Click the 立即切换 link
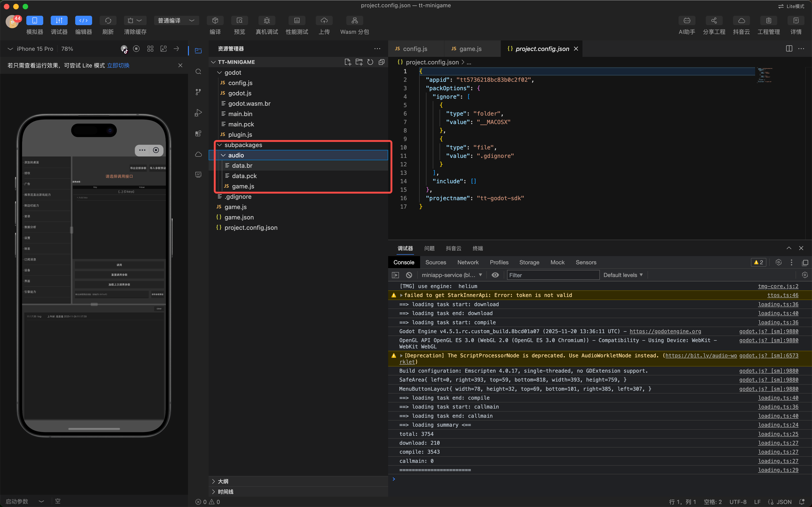Image resolution: width=812 pixels, height=507 pixels. [x=118, y=65]
